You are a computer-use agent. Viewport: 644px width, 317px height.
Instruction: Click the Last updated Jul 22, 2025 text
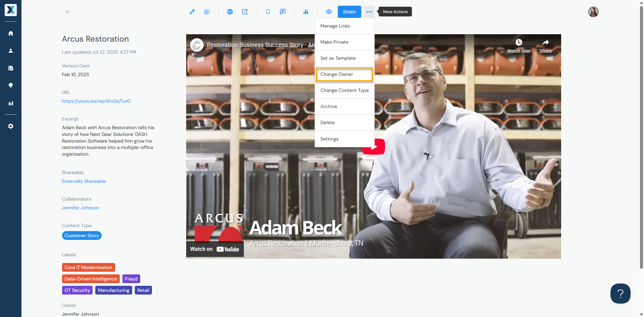coord(99,52)
